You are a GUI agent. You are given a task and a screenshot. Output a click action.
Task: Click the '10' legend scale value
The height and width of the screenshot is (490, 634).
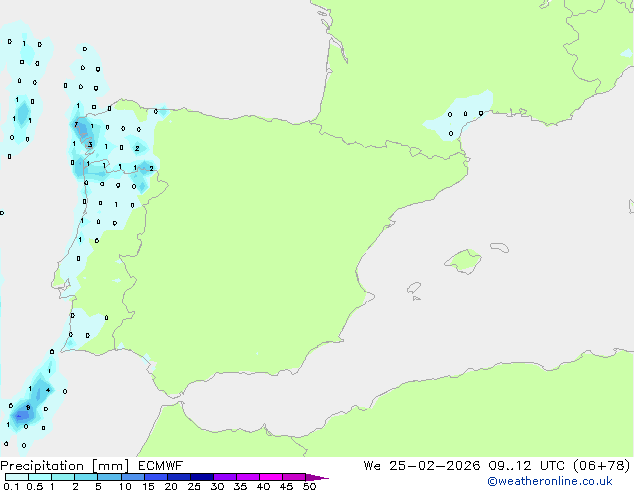click(125, 486)
